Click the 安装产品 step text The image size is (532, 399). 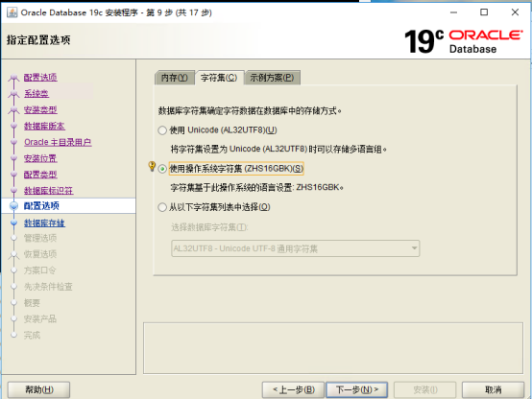point(40,318)
